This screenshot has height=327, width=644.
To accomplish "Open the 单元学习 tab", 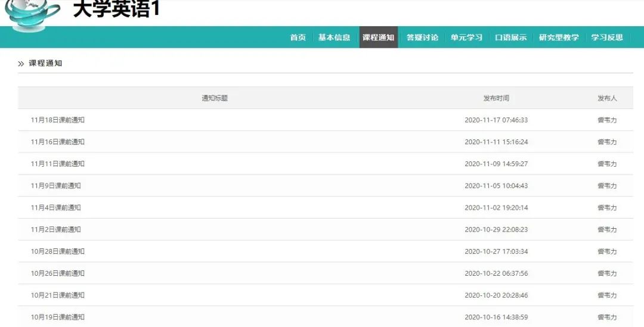I will [466, 38].
